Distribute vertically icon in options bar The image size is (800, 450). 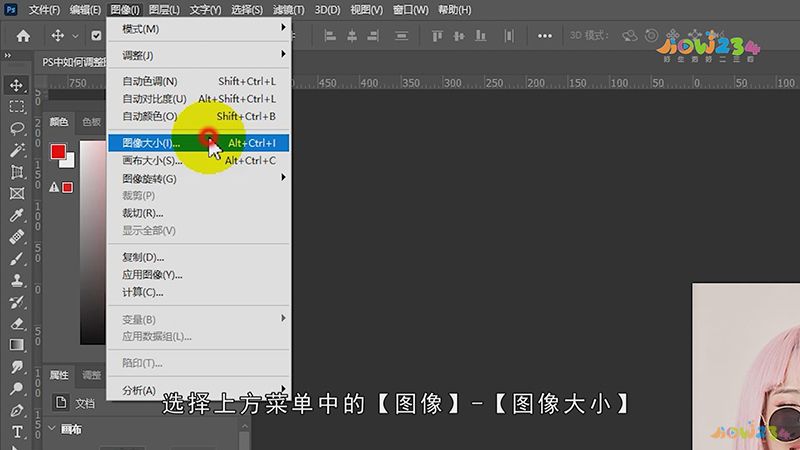tap(402, 36)
